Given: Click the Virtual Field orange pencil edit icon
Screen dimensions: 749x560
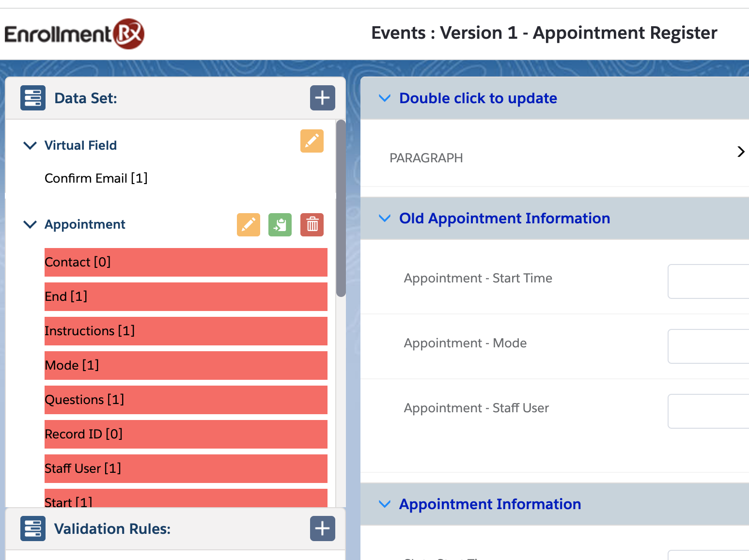Looking at the screenshot, I should coord(312,141).
